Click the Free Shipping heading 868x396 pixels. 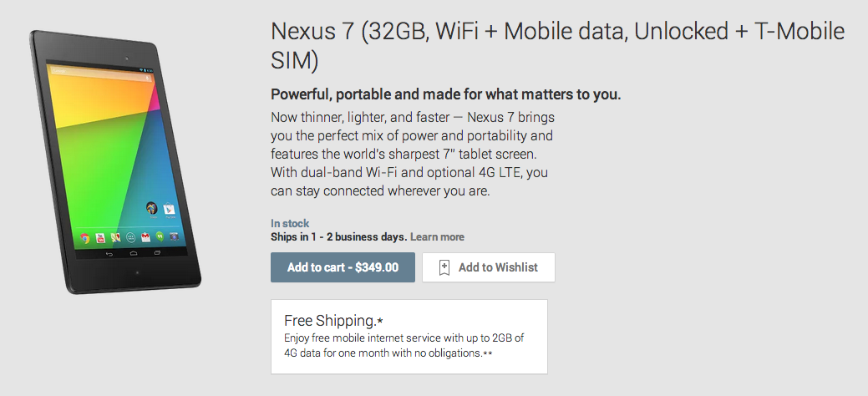click(x=333, y=321)
